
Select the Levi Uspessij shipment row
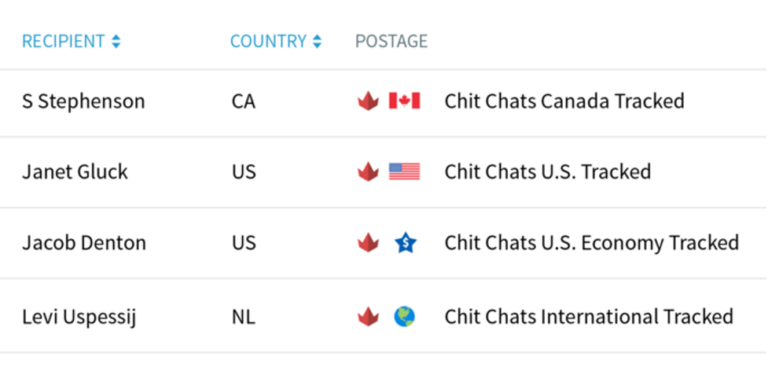pyautogui.click(x=384, y=316)
